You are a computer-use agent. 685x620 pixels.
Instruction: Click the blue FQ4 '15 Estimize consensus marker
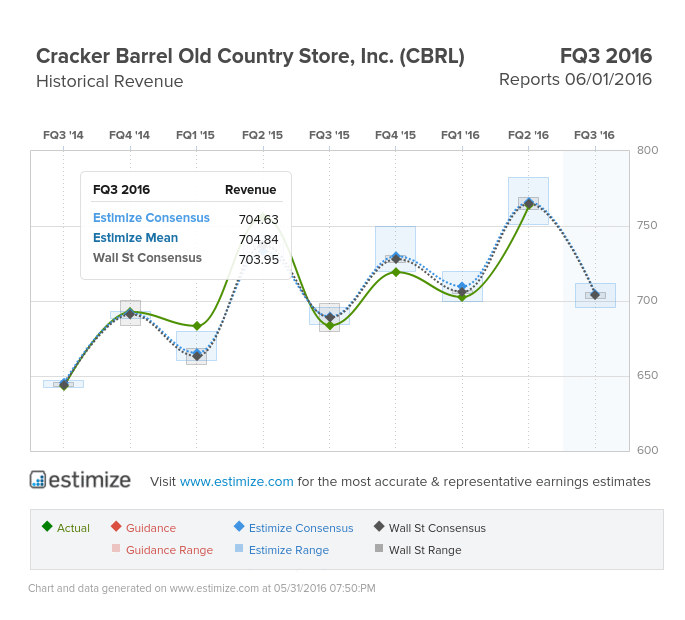396,256
